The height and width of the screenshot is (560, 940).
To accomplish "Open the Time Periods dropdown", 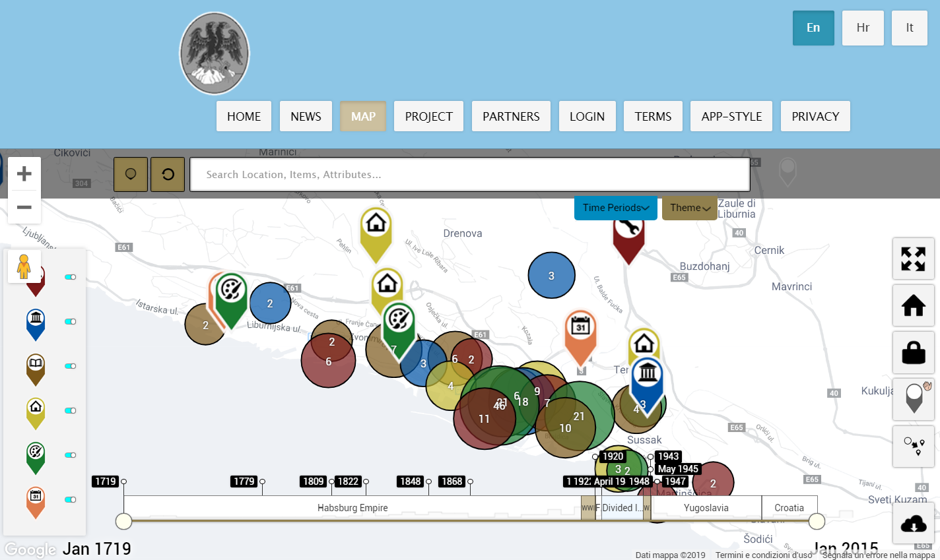I will tap(615, 208).
